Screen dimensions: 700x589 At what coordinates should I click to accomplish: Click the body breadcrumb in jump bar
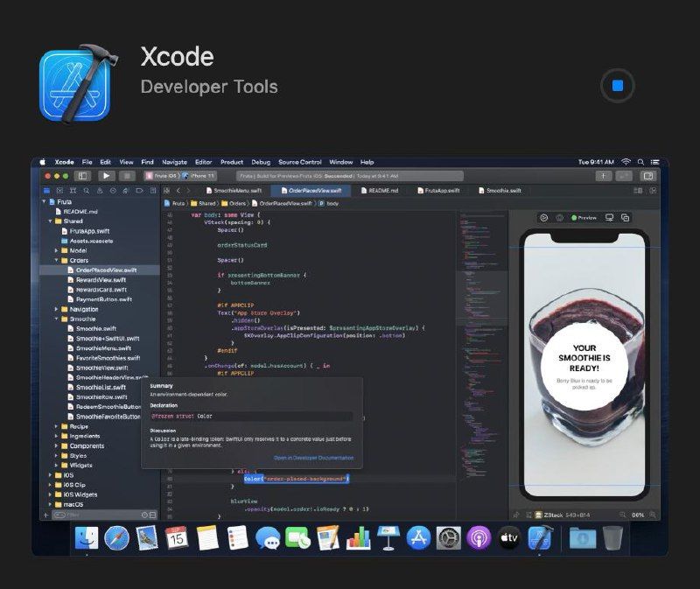coord(329,204)
